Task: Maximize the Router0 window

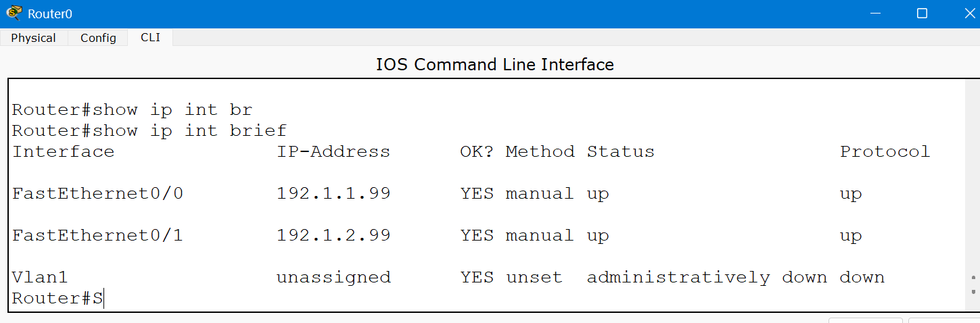Action: tap(922, 14)
